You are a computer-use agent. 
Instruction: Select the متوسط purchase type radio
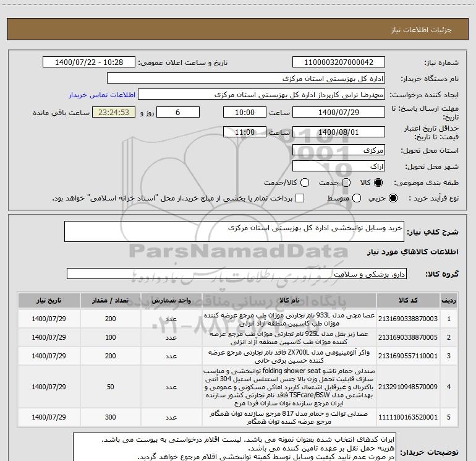tap(357, 198)
